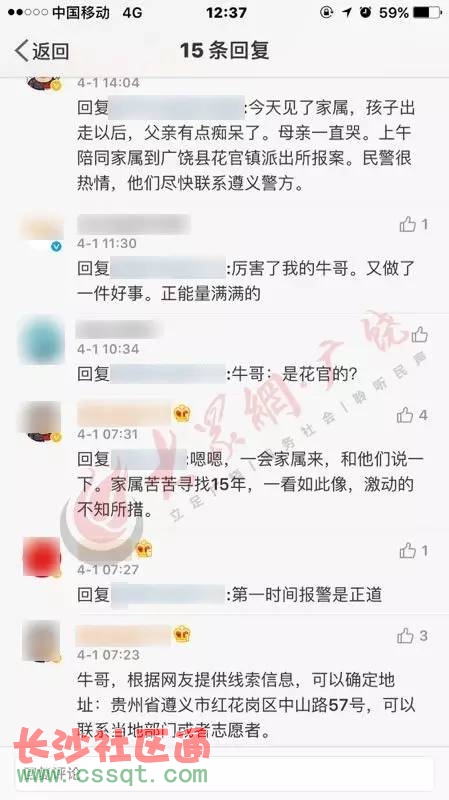Open the avatar of the 4-1 07:23 commenter
This screenshot has height=800, width=449.
[41, 641]
